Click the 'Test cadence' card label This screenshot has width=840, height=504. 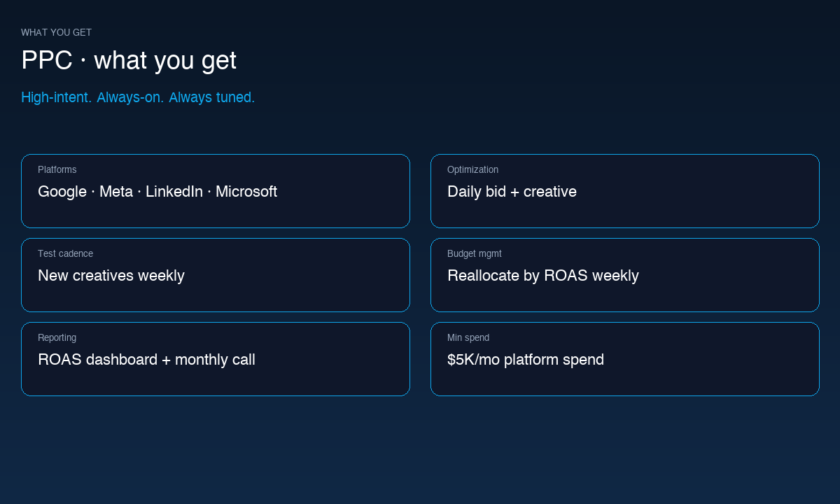tap(65, 253)
